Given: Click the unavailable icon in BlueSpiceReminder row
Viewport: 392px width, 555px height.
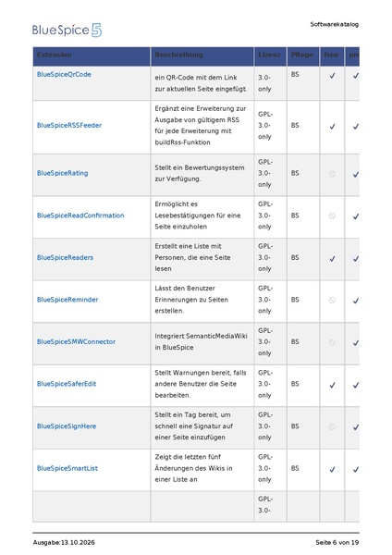Looking at the screenshot, I should pos(332,301).
